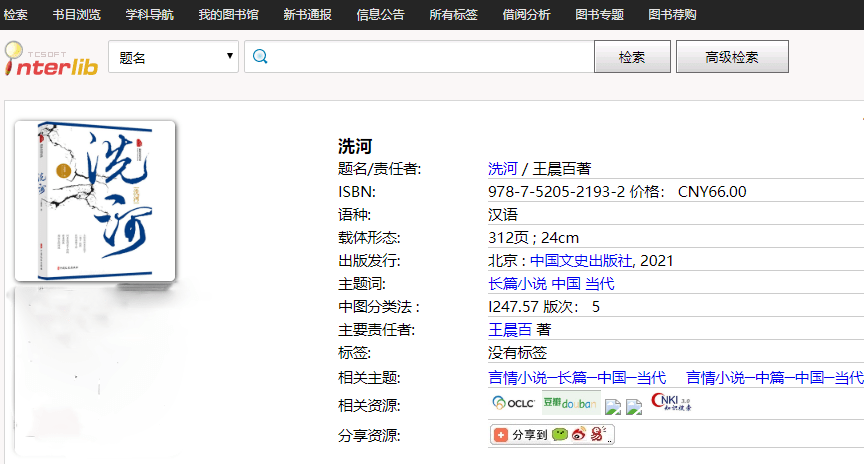Open the 题名 search field dropdown
The height and width of the screenshot is (464, 864).
click(173, 57)
